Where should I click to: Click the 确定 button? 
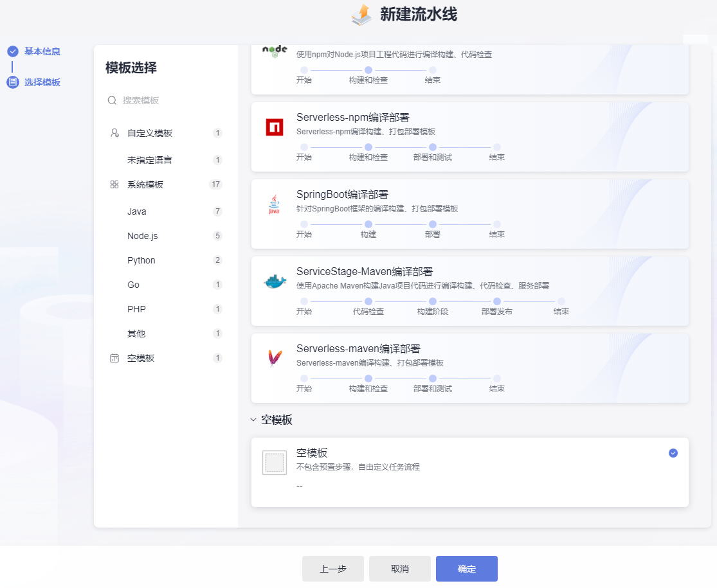466,569
